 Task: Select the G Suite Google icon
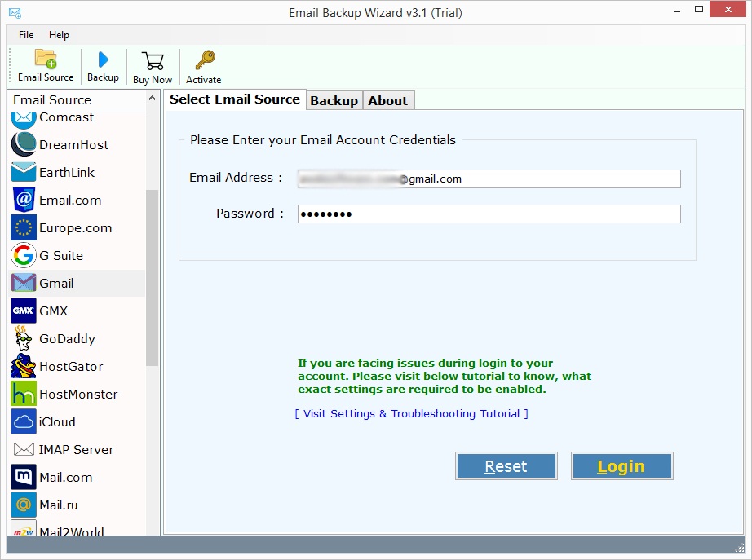pos(24,255)
